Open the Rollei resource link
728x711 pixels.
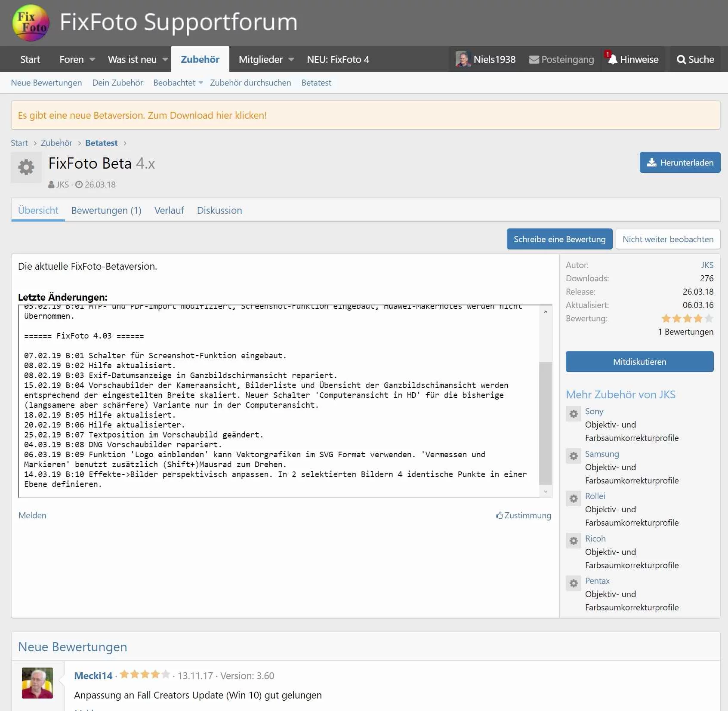click(x=595, y=496)
